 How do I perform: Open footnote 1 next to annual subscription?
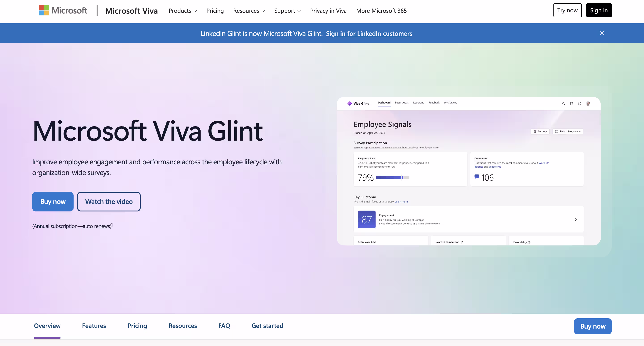112,225
